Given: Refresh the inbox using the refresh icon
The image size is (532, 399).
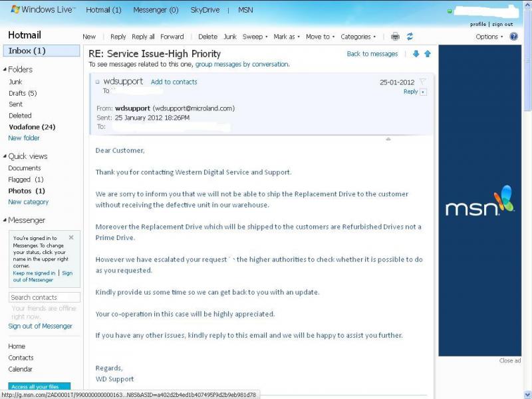Looking at the screenshot, I should coord(410,37).
